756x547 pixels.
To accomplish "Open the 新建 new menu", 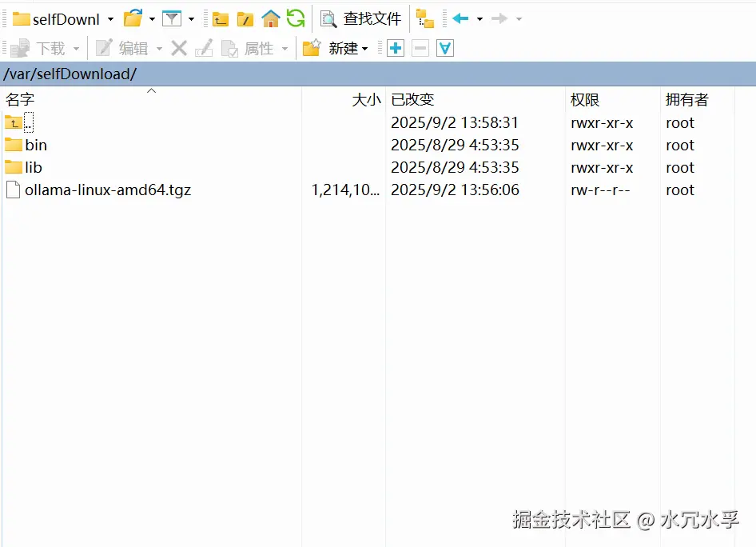I will click(x=335, y=48).
